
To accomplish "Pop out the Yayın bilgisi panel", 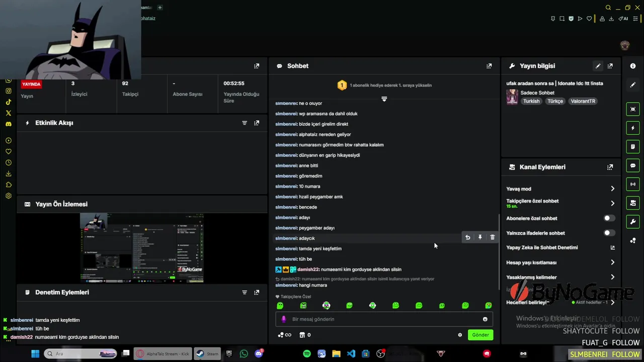I will point(610,66).
